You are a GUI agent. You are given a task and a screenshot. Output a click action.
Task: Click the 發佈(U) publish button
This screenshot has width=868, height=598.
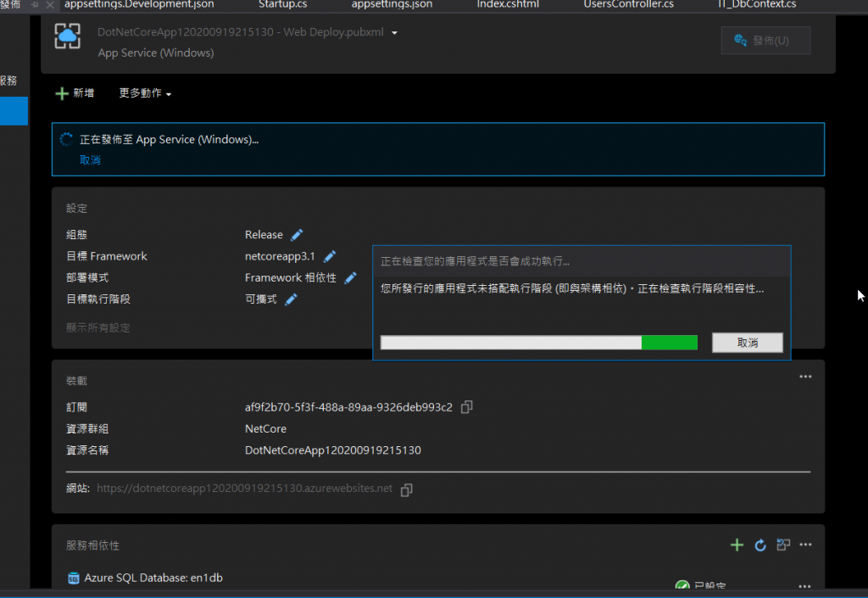765,41
